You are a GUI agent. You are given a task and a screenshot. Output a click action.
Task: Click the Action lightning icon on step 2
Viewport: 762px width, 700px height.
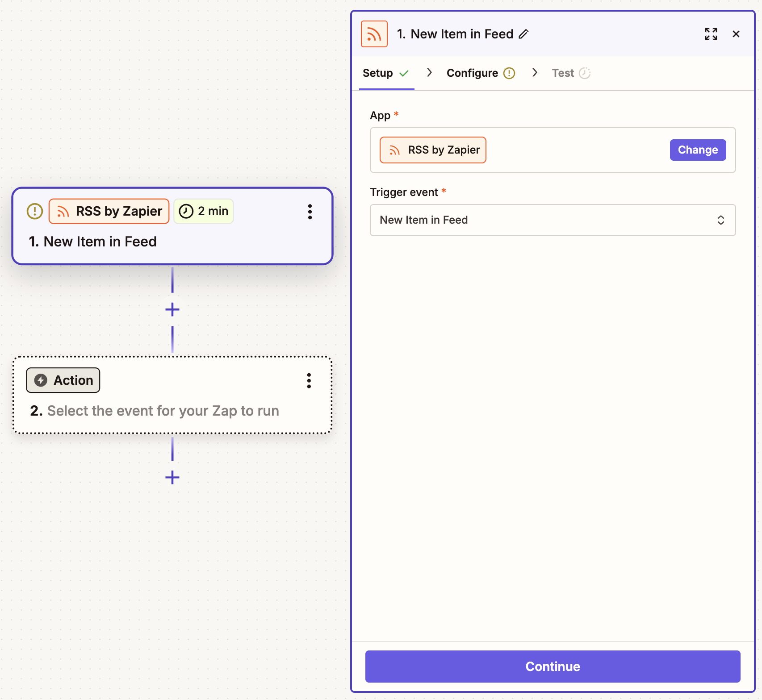tap(41, 380)
